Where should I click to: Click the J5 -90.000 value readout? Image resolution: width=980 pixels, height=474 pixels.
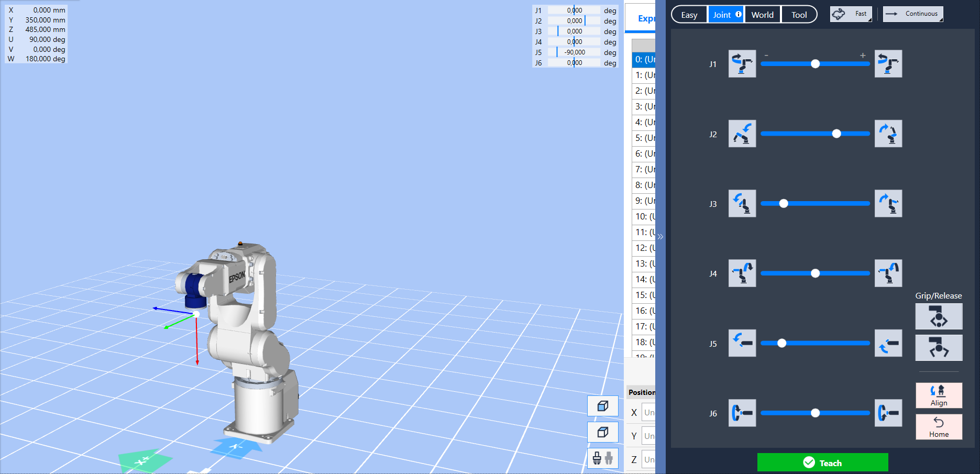(x=574, y=52)
